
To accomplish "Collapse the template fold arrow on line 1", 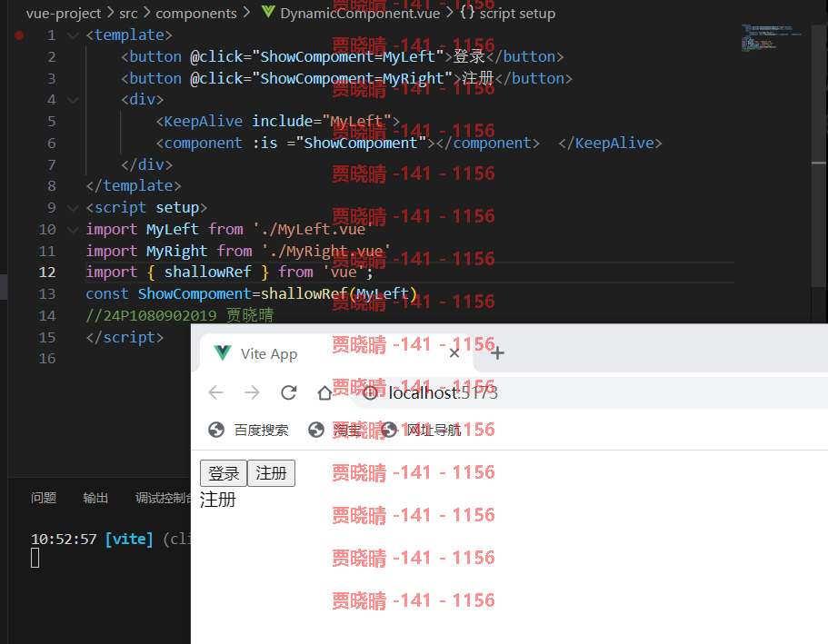I will [x=73, y=35].
